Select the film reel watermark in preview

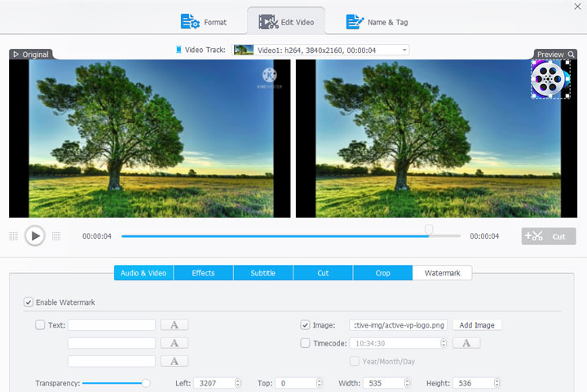click(x=549, y=79)
